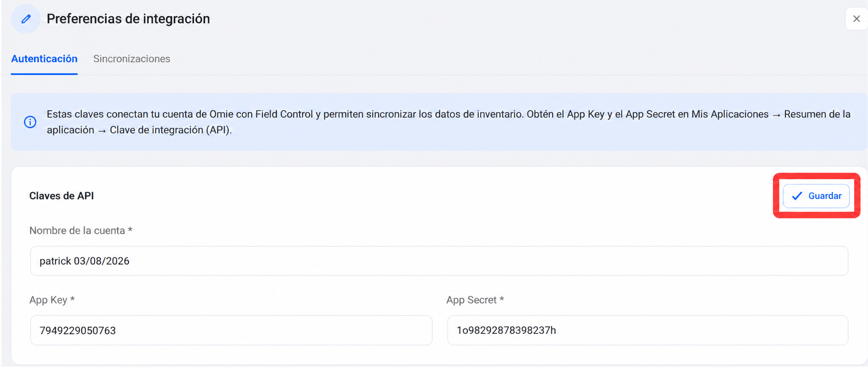Click the checkmark icon inside Guardar
The width and height of the screenshot is (868, 369).
pyautogui.click(x=797, y=196)
